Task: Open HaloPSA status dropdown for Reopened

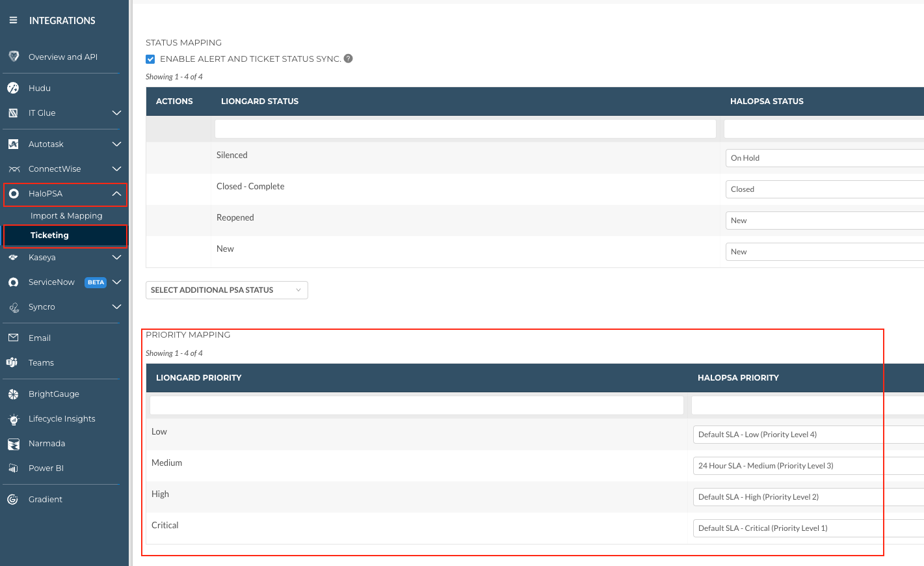Action: click(825, 221)
